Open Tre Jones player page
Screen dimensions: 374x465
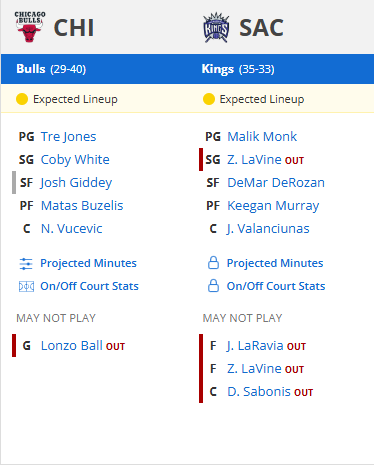point(68,137)
